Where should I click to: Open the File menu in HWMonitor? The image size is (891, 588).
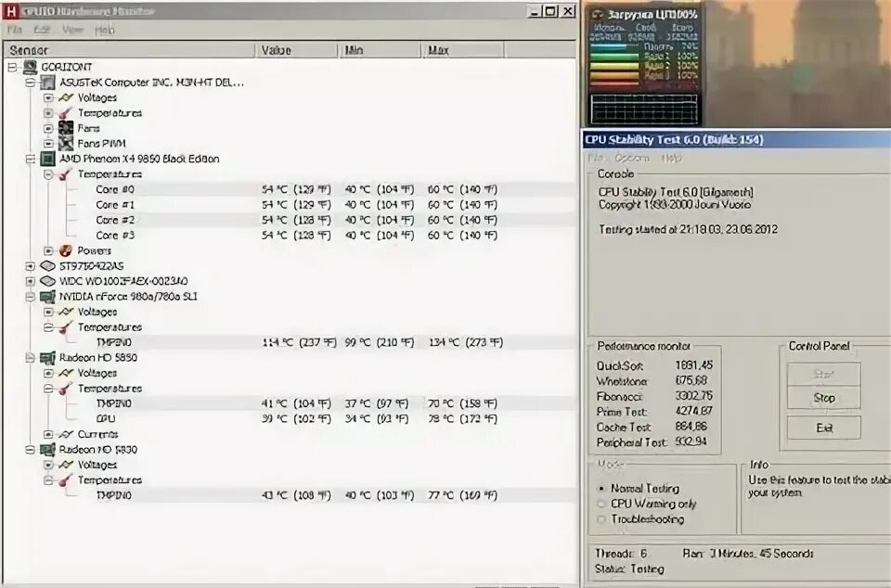pos(15,30)
